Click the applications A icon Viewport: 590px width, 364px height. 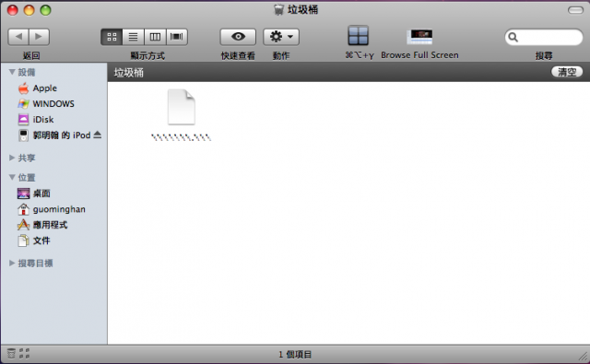(23, 225)
